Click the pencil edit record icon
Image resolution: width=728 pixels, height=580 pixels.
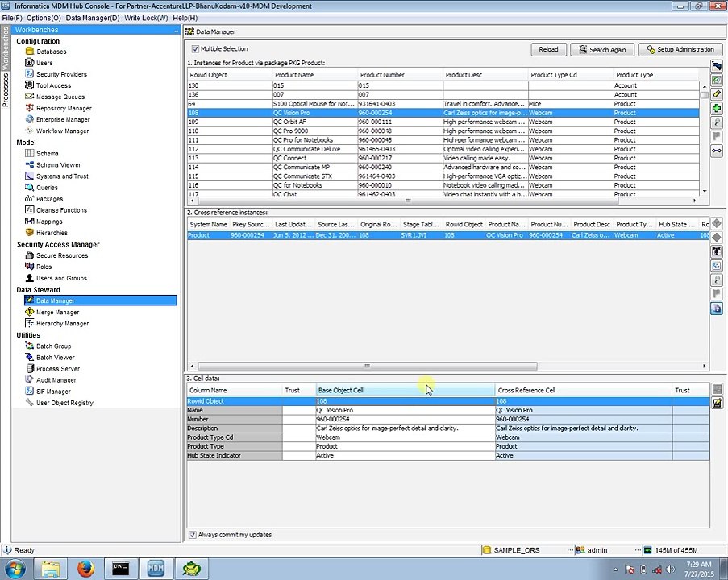(717, 94)
